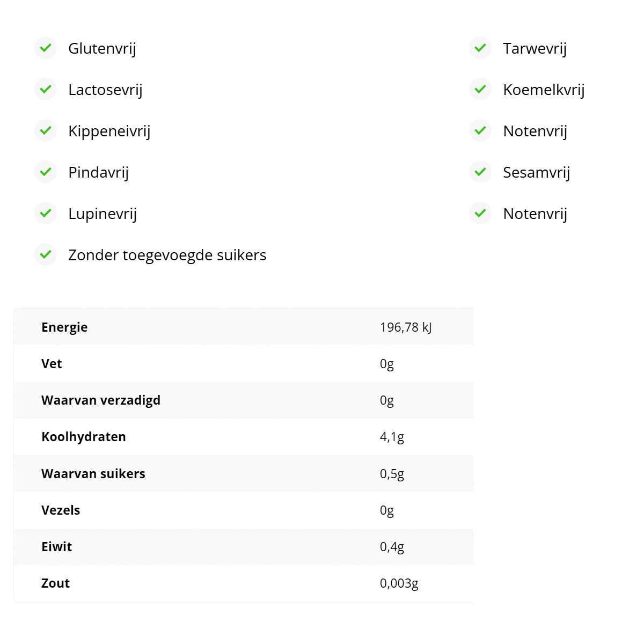Click the Glutenvrij label text

click(102, 48)
